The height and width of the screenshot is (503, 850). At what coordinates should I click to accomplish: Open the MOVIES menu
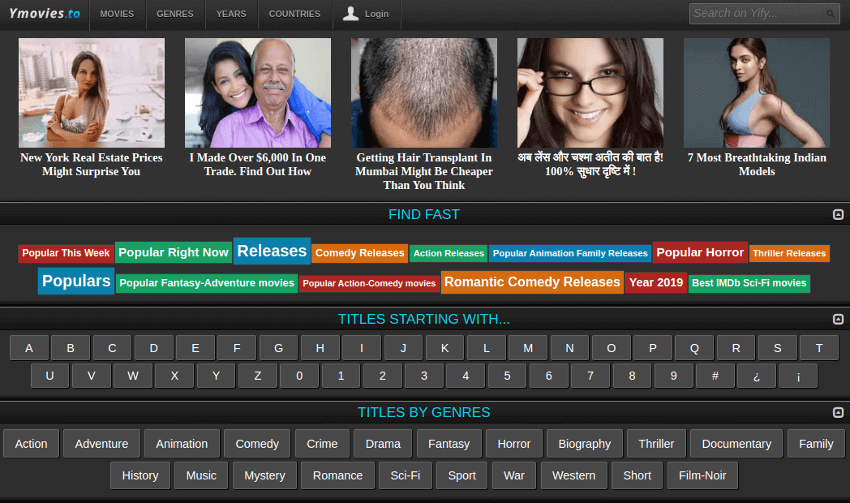click(117, 14)
